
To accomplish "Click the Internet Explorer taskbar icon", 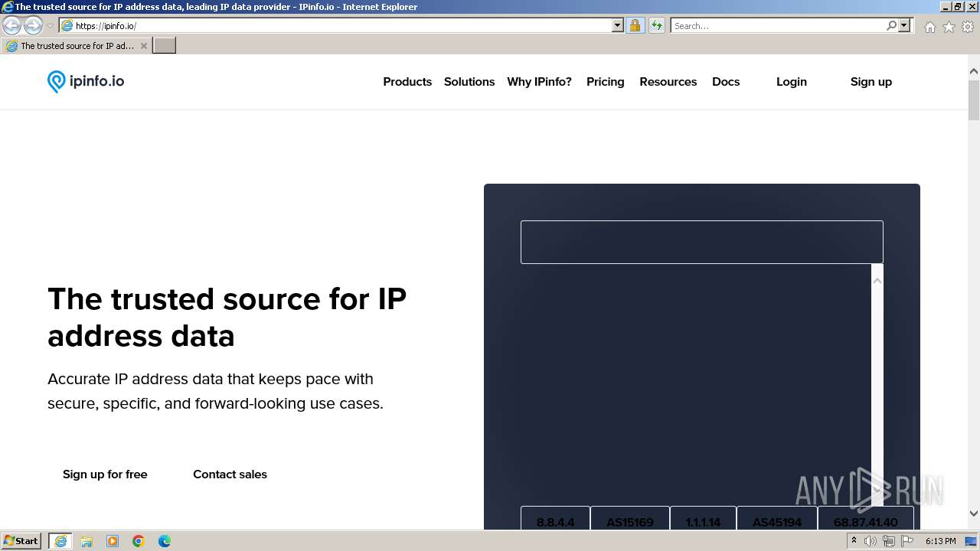I will (60, 541).
